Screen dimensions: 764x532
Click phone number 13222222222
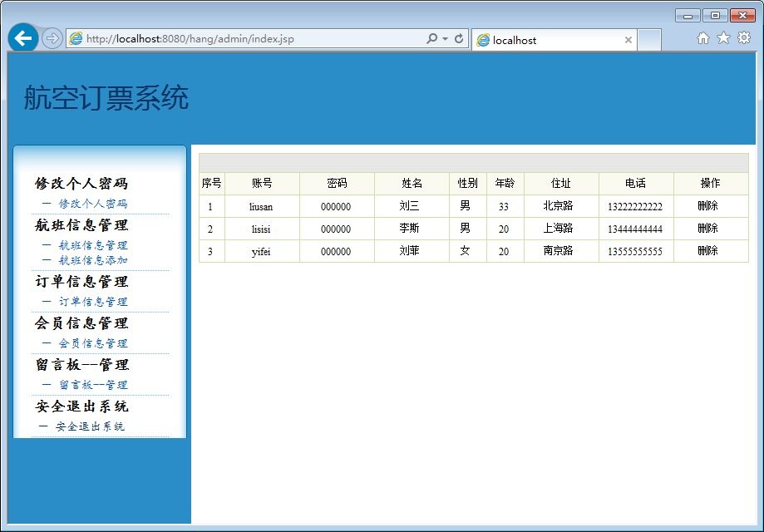pos(635,206)
